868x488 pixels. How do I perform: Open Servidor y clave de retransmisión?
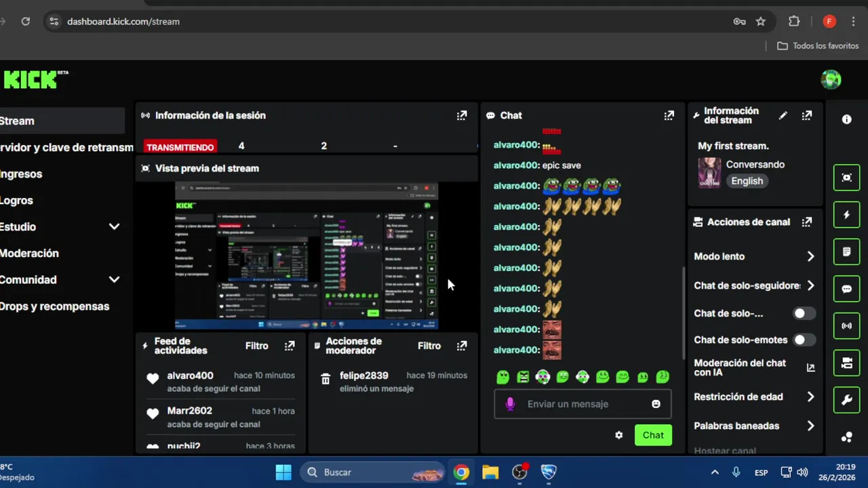66,147
